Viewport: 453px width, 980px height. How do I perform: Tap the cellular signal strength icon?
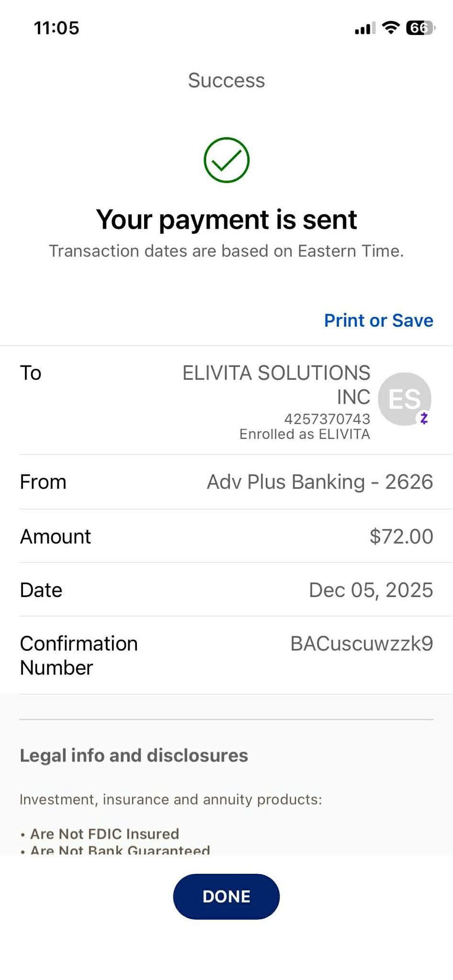pyautogui.click(x=364, y=29)
